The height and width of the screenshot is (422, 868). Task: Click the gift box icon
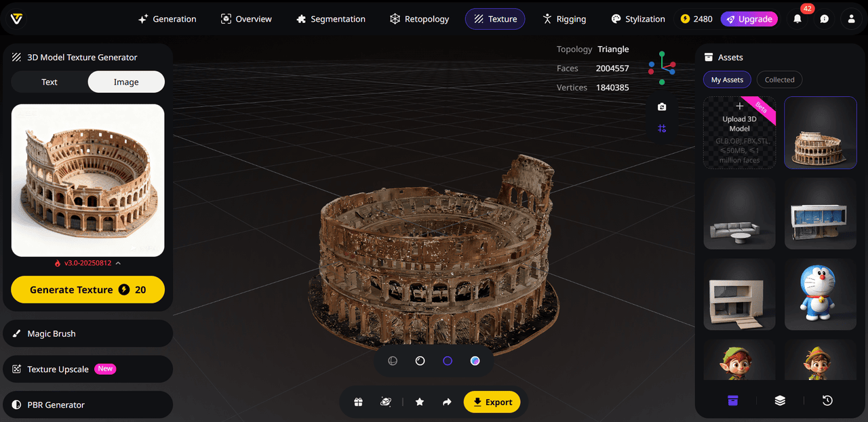point(358,402)
